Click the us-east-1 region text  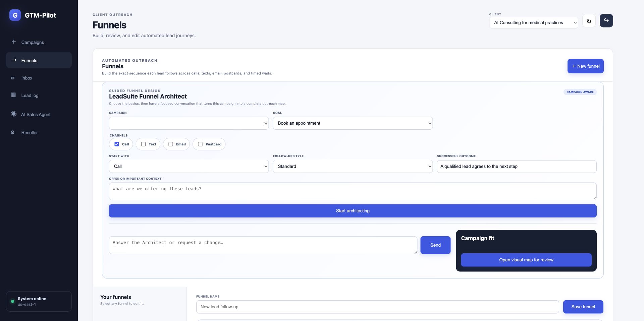pyautogui.click(x=27, y=305)
